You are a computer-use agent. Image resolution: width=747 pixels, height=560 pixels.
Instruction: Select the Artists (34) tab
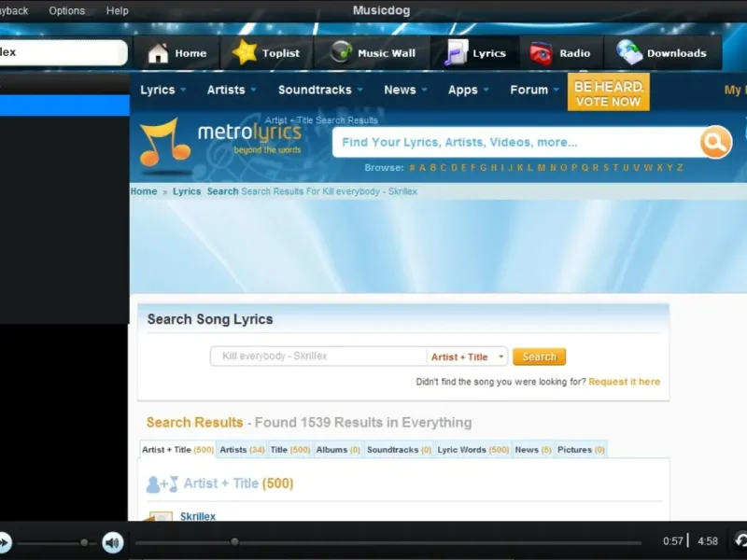[x=242, y=450]
